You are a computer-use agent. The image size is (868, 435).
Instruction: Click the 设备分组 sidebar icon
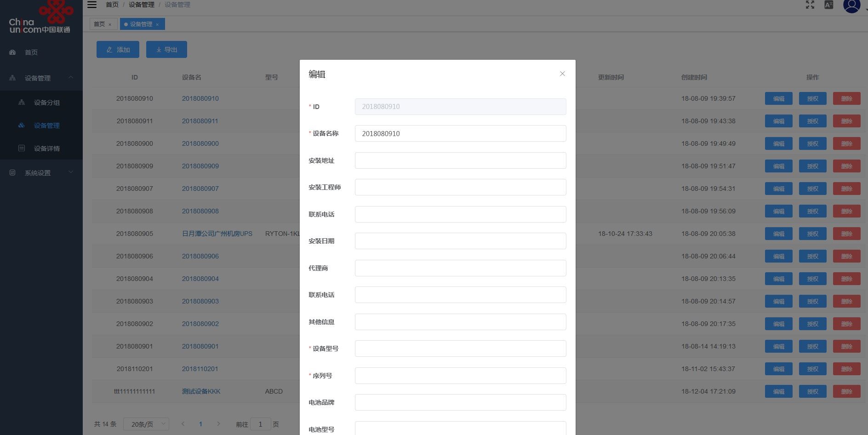[22, 103]
